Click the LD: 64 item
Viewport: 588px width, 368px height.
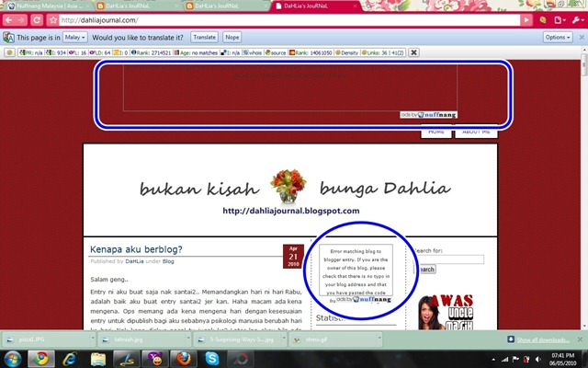point(100,52)
